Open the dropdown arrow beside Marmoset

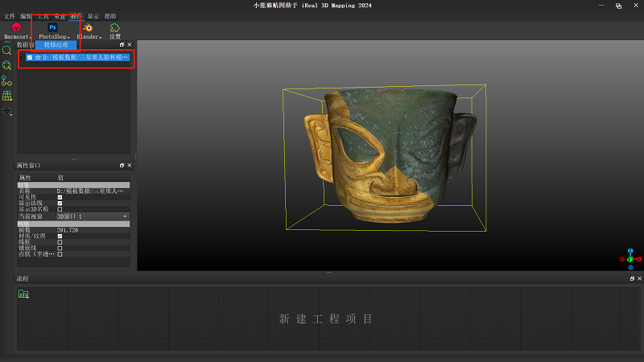click(31, 38)
